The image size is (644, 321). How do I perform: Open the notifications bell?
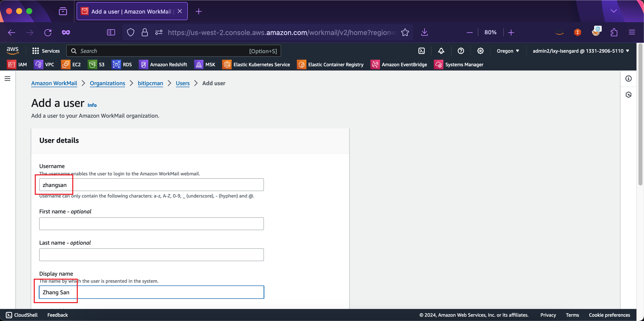point(441,51)
